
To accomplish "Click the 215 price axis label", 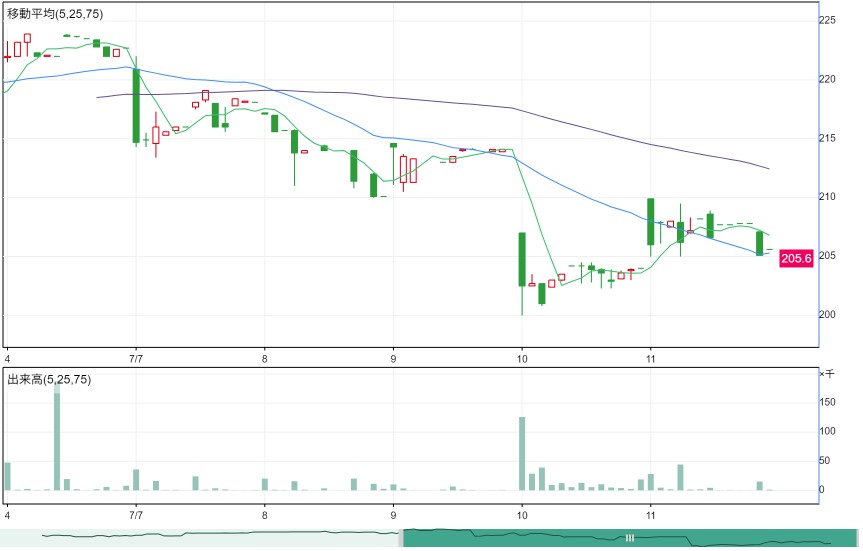I will tap(827, 138).
